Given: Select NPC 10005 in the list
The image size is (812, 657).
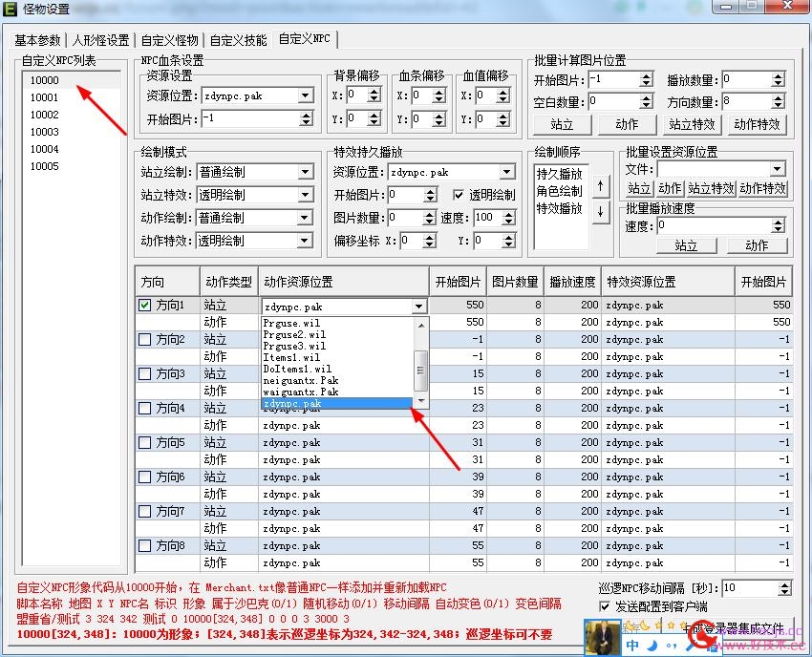Looking at the screenshot, I should coord(72,166).
